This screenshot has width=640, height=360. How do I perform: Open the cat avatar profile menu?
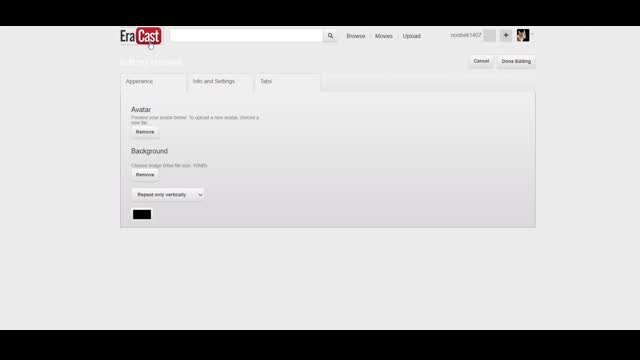523,36
